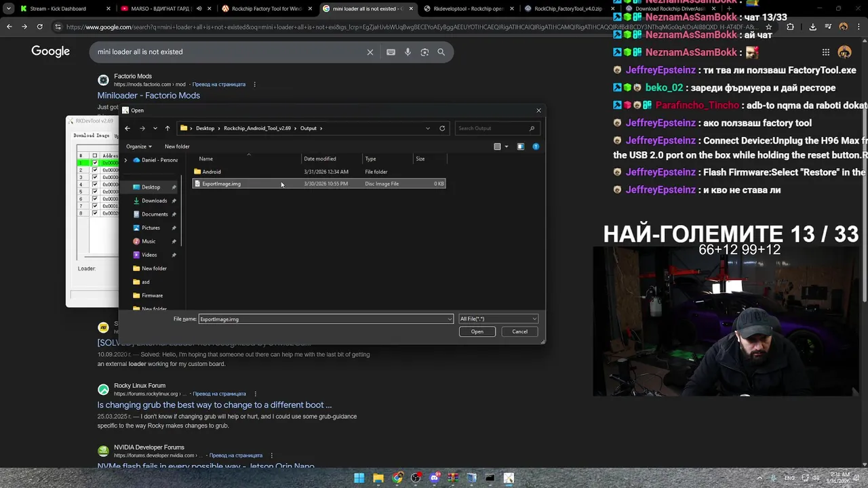The width and height of the screenshot is (868, 488).
Task: Toggle row 8 checkbox in RKDevTool
Action: coord(95,213)
